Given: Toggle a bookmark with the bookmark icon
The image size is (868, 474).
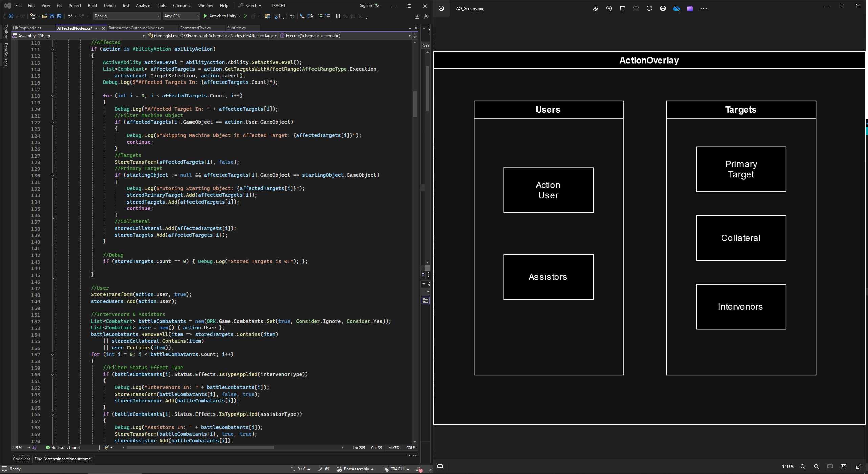Looking at the screenshot, I should tap(338, 16).
